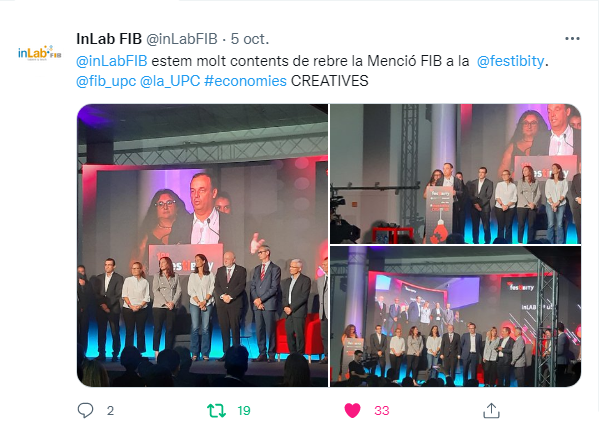This screenshot has width=599, height=436.
Task: Open the three-dot more options menu
Action: pos(572,39)
